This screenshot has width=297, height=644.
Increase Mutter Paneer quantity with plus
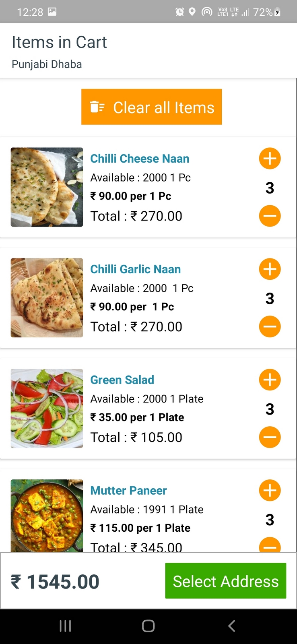pyautogui.click(x=270, y=491)
